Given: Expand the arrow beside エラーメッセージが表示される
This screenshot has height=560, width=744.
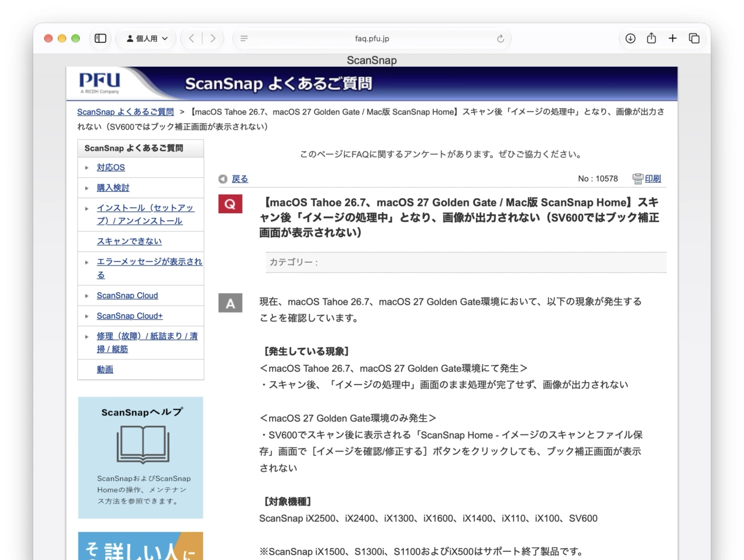Looking at the screenshot, I should click(x=87, y=263).
